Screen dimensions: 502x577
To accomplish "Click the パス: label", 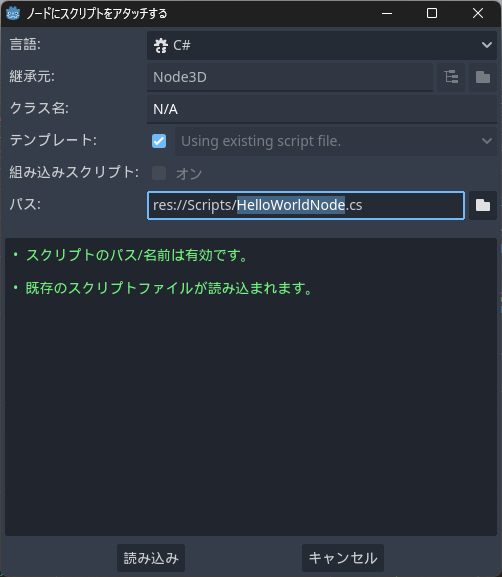I will click(25, 204).
